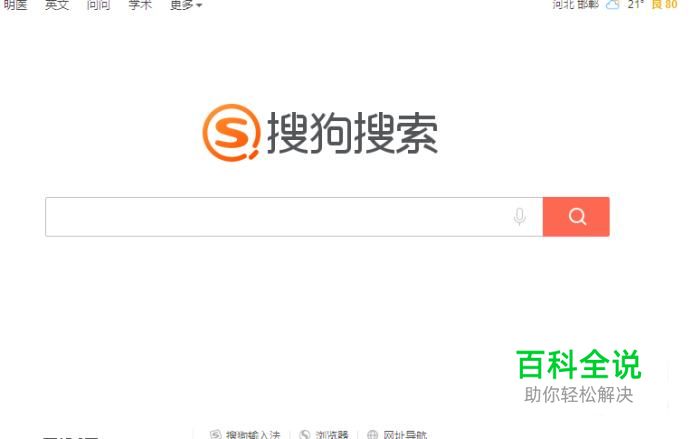Click the 21° temperature reading

pos(636,4)
